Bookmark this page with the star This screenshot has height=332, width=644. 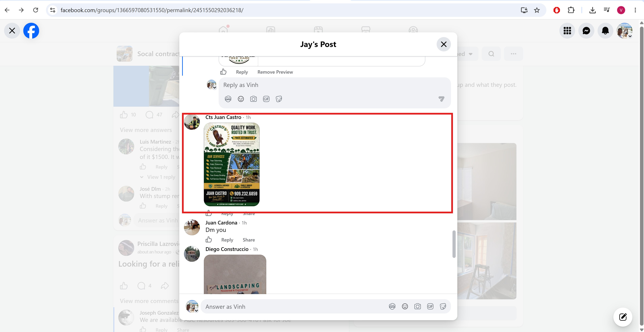coord(537,10)
